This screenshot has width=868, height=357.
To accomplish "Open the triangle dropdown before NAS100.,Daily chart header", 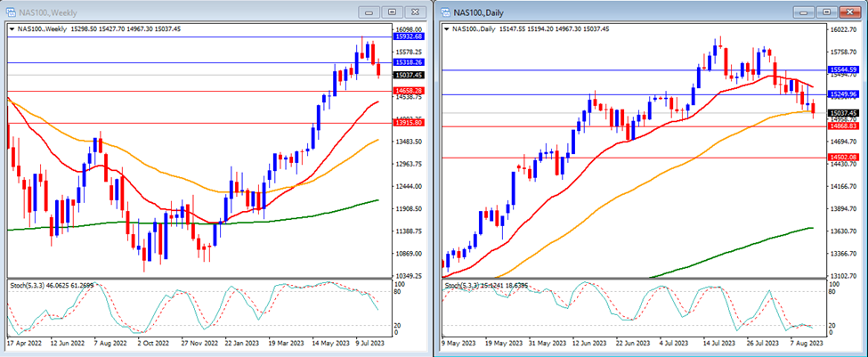I will coord(447,28).
